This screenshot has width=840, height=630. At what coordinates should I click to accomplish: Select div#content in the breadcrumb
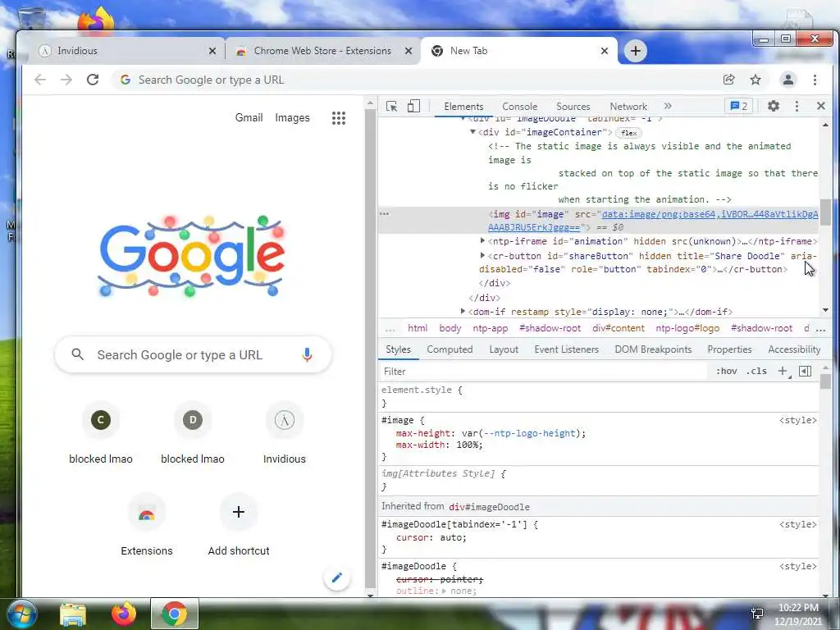pyautogui.click(x=619, y=328)
